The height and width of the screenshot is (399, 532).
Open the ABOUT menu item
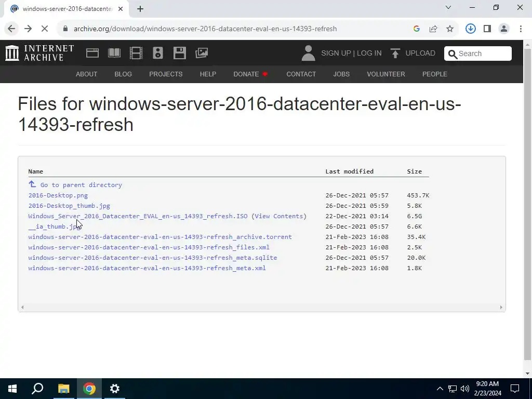click(x=87, y=74)
